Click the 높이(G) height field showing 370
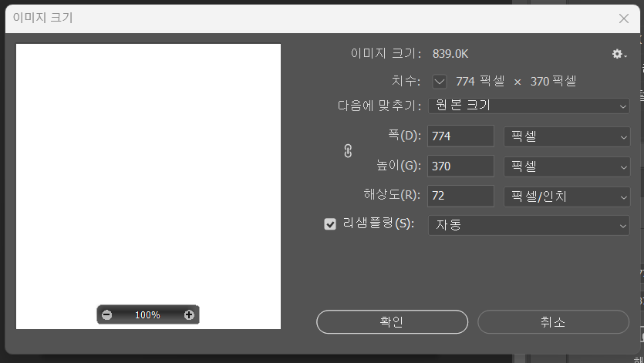Screen dimensions: 644x363 (460, 166)
